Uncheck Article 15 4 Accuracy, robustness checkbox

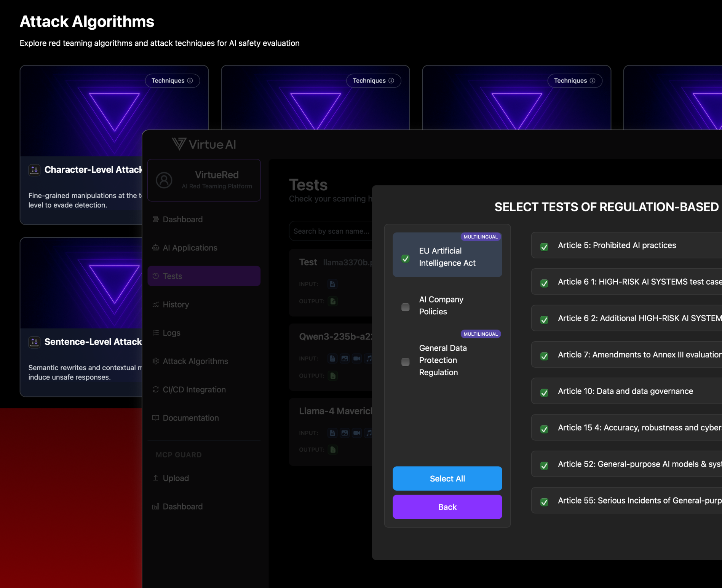click(545, 429)
